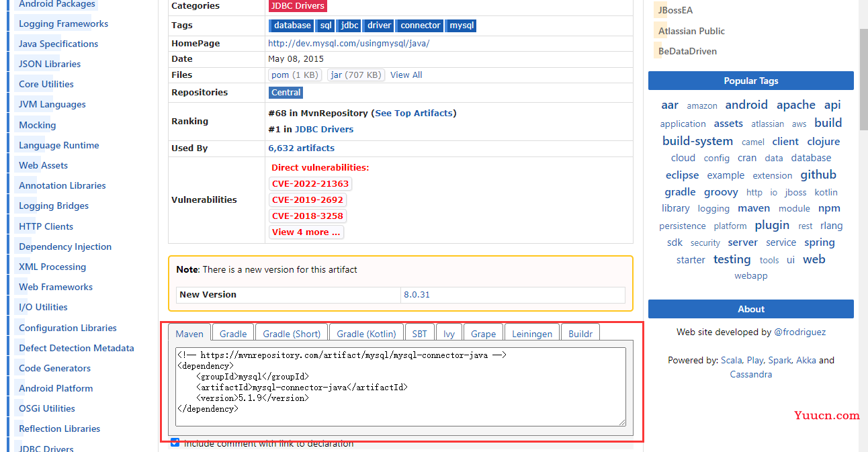This screenshot has width=868, height=452.
Task: Click the jdbc tag
Action: coord(349,26)
